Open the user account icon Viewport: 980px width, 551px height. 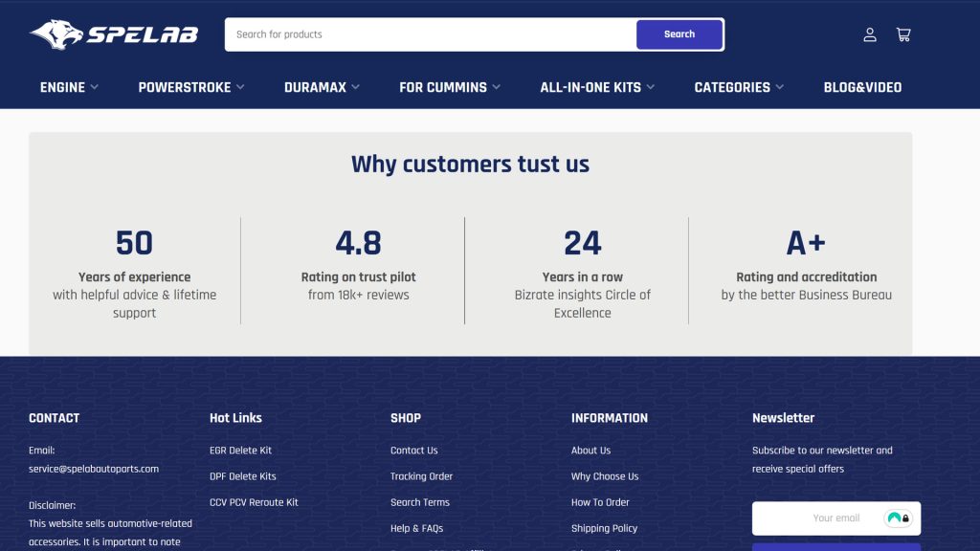pyautogui.click(x=869, y=34)
